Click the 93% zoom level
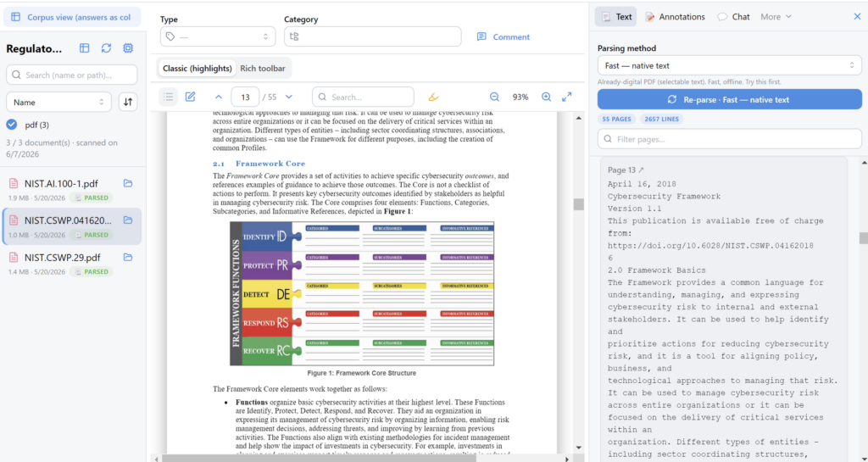Screen dimensions: 868x462 pyautogui.click(x=520, y=97)
